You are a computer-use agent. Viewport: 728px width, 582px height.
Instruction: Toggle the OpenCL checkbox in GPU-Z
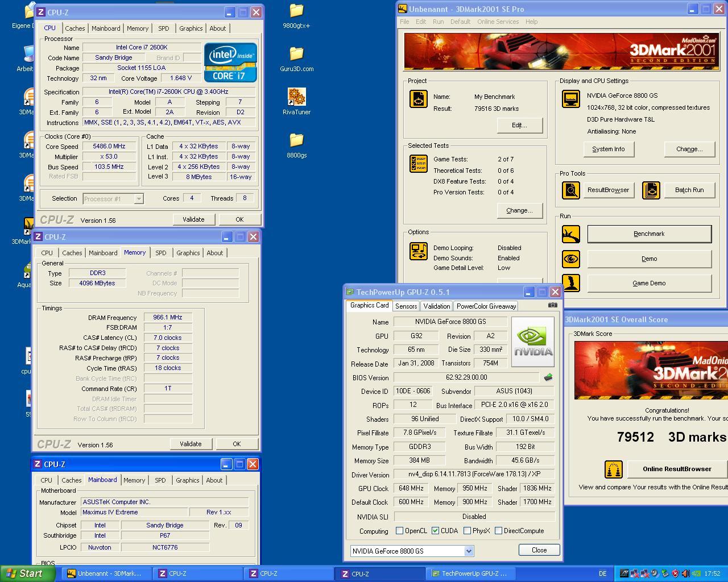tap(399, 531)
